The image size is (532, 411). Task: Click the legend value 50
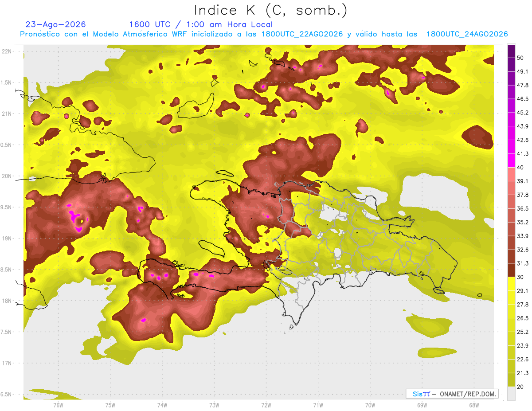coord(520,58)
